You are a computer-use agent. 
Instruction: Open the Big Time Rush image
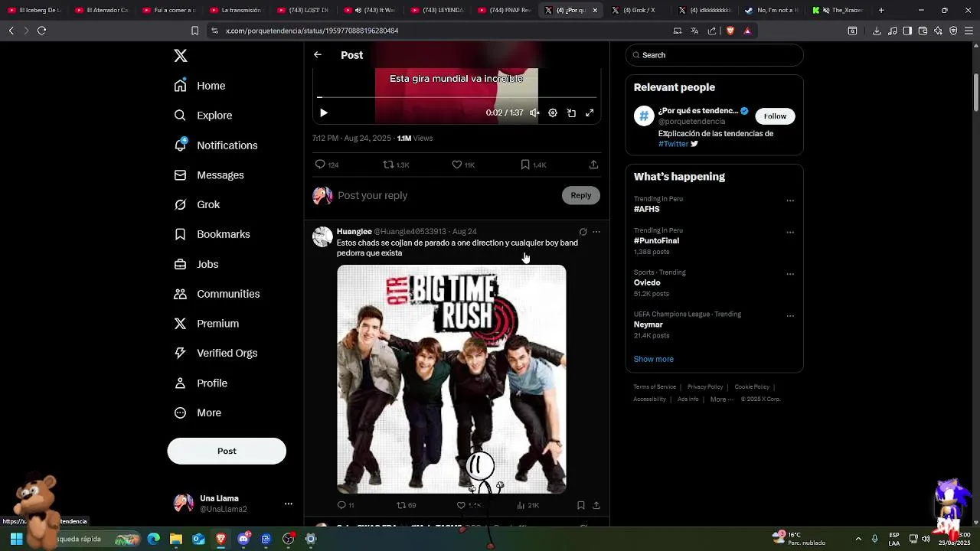click(x=452, y=379)
